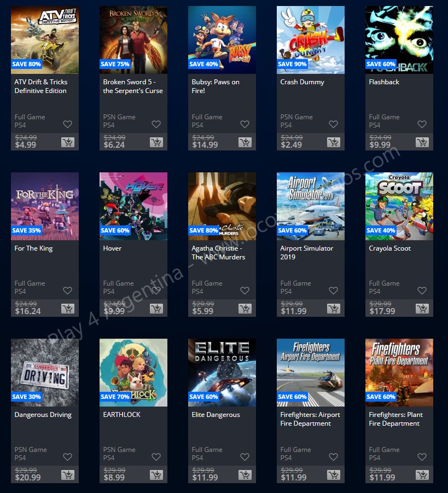Open the Elite Dangerous cover image
The image size is (448, 493).
pyautogui.click(x=222, y=373)
